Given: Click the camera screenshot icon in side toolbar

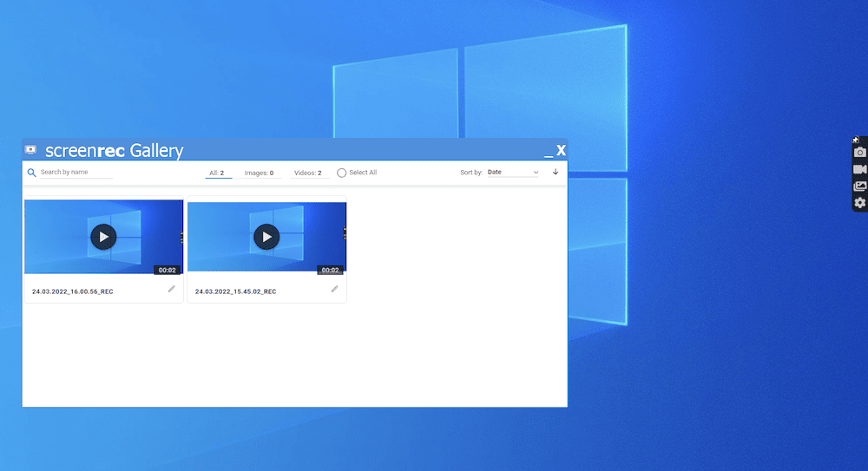Looking at the screenshot, I should click(x=859, y=153).
